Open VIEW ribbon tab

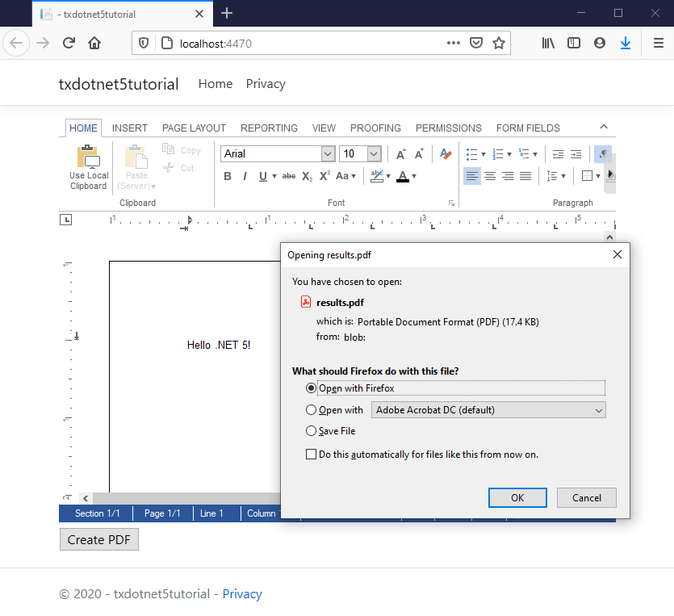[324, 128]
